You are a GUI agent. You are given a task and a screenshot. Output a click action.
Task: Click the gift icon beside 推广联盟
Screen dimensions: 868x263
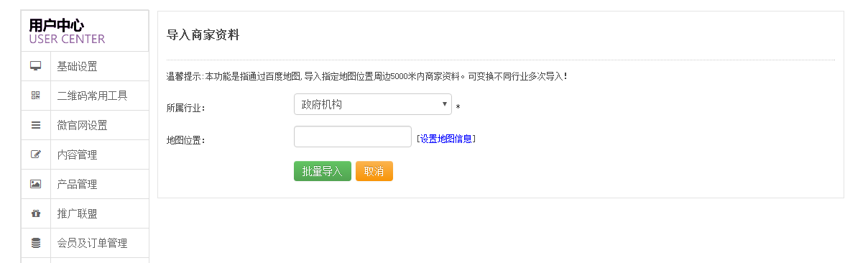[36, 213]
